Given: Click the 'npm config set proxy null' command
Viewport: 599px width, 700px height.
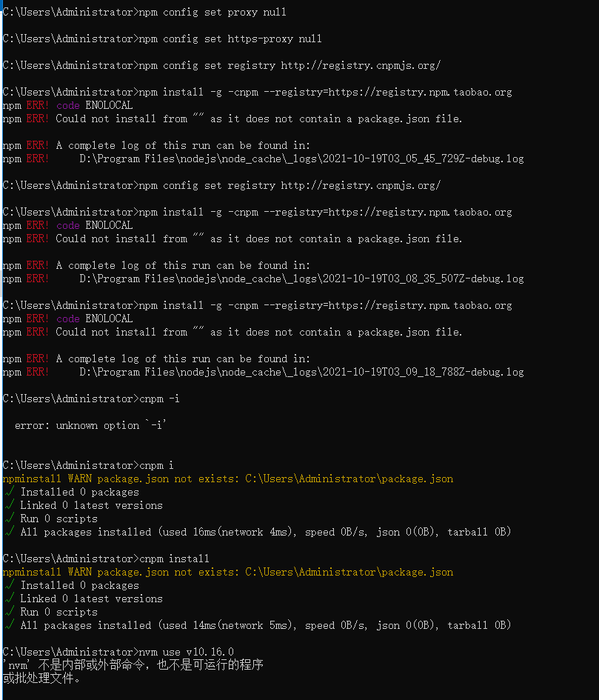Looking at the screenshot, I should point(213,12).
